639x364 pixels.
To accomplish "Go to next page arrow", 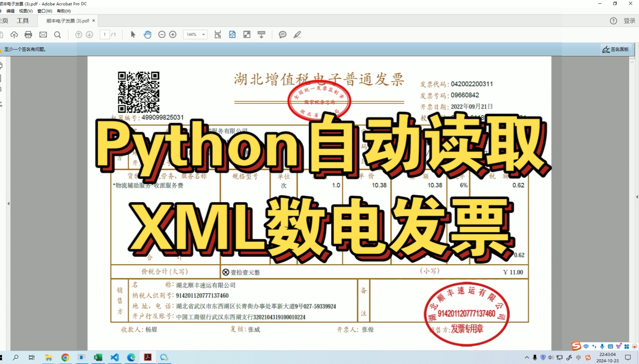I will coord(89,35).
